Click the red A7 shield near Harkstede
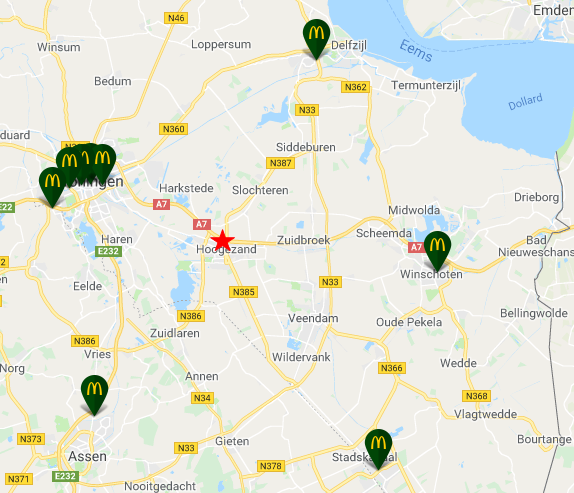Image resolution: width=574 pixels, height=493 pixels. tap(161, 204)
